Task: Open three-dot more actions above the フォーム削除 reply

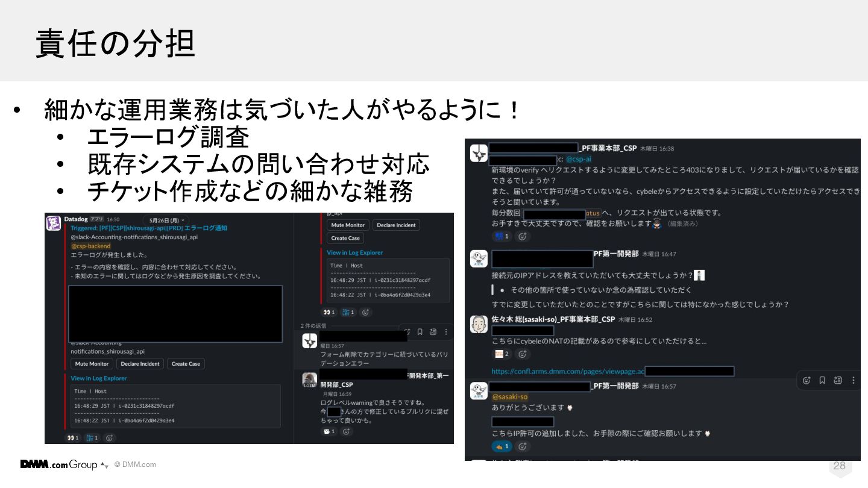Action: 446,332
